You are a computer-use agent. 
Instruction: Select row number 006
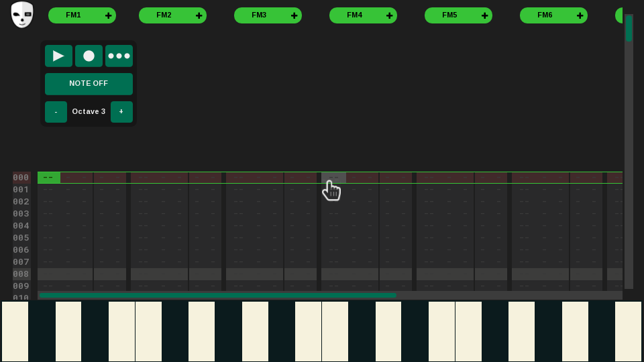pos(21,250)
